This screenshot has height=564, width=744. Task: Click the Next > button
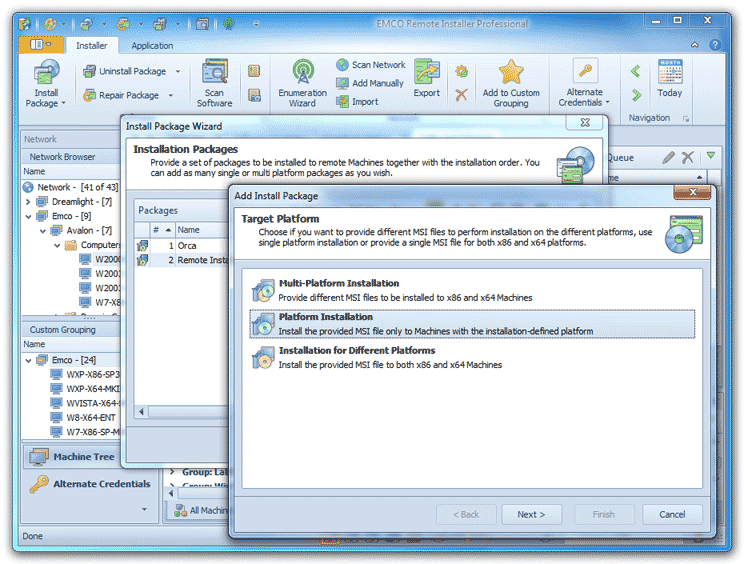click(531, 514)
